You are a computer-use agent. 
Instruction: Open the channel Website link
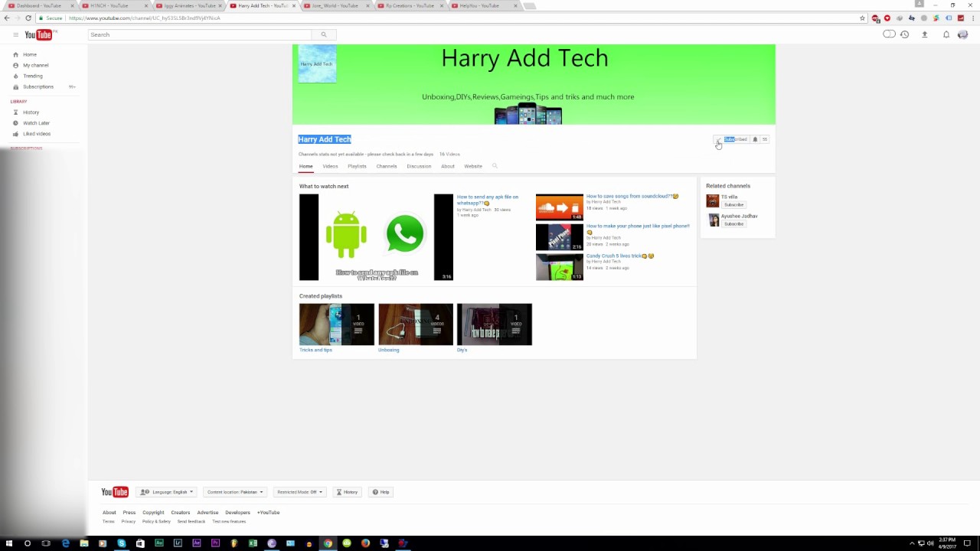click(473, 166)
